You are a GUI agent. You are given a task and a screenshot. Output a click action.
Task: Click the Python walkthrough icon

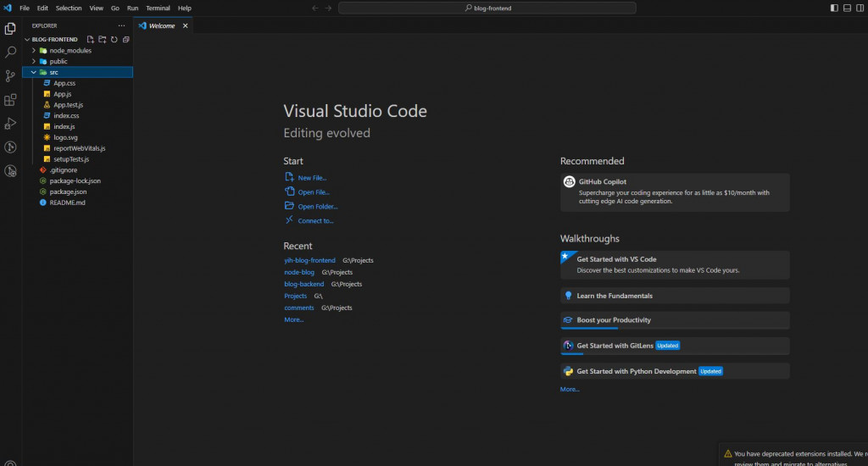[568, 371]
